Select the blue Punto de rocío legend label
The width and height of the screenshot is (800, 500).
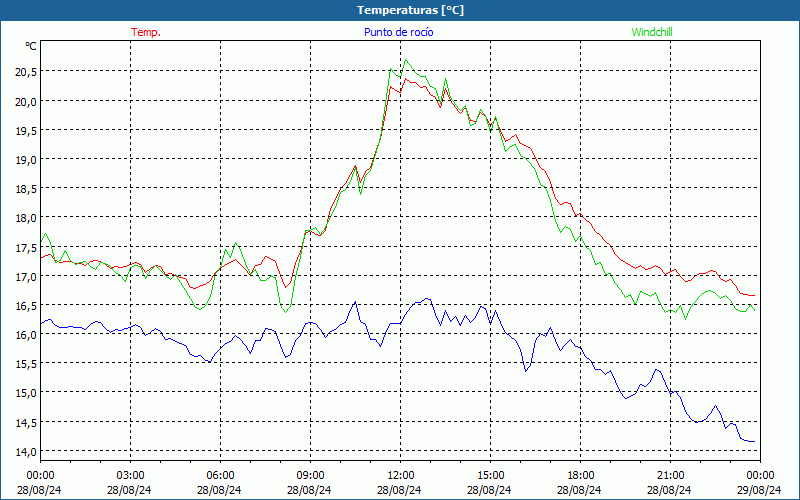tap(398, 32)
